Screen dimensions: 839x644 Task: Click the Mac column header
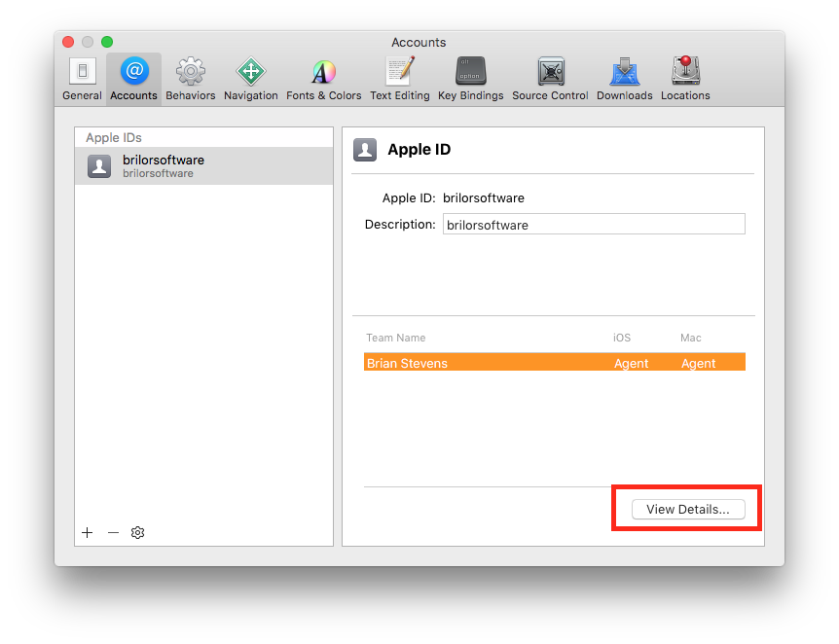(690, 338)
